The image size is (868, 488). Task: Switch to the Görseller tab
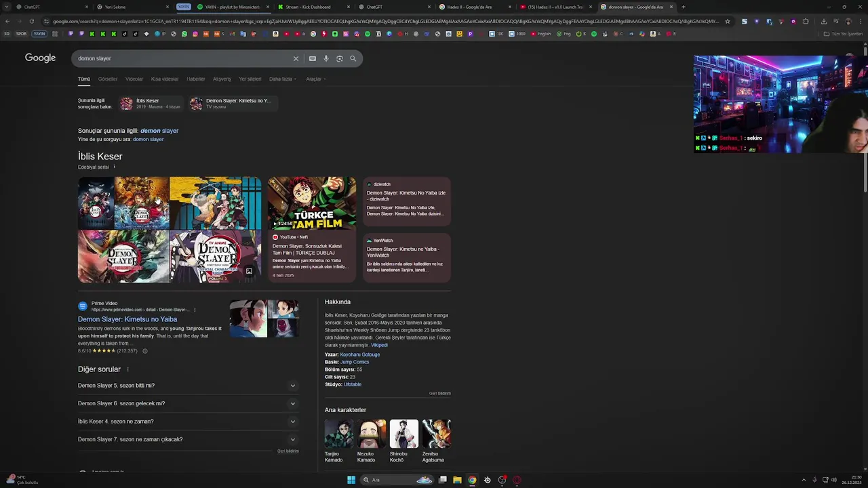(108, 79)
